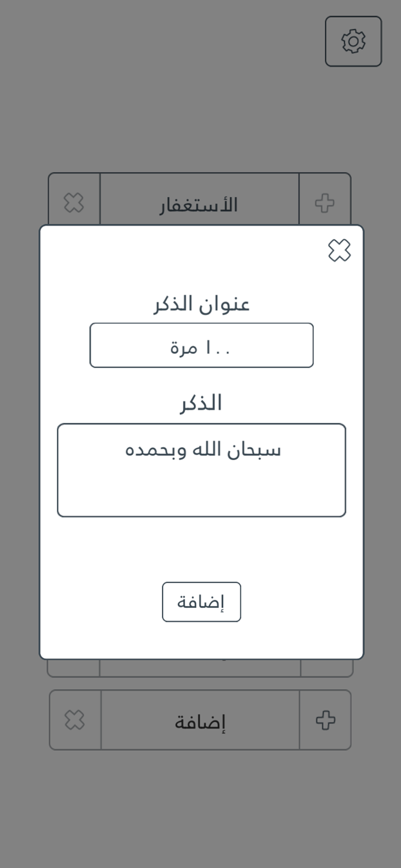Tap the middle cell of the row hidden behind the dialog
This screenshot has height=868, width=401.
pos(200,668)
